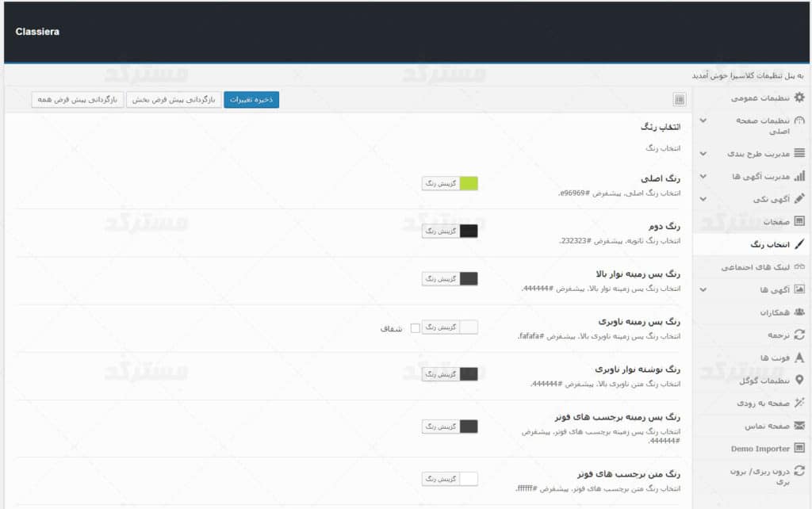Viewport: 812px width, 509px height.
Task: Click the white swatch of رنگ متن برچسب های فوتر
Action: tap(469, 479)
